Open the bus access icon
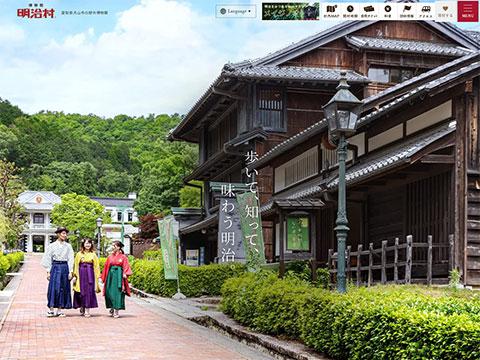The width and height of the screenshot is (480, 360). tap(426, 11)
